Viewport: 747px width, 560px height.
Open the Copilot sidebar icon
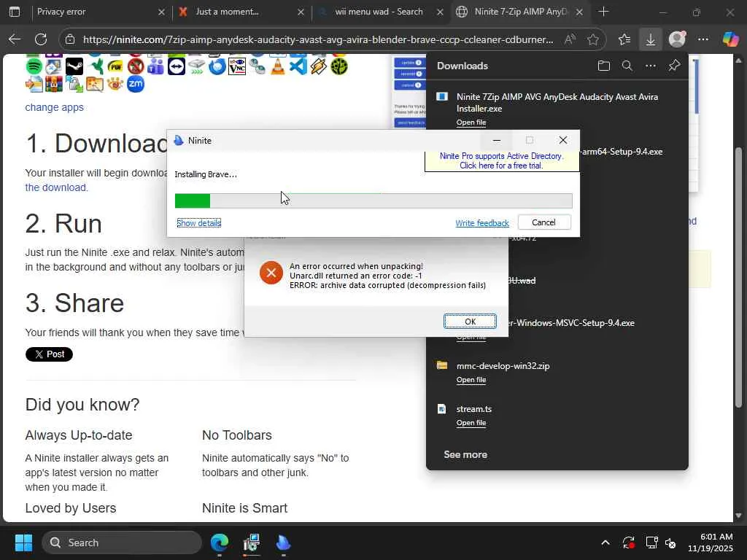tap(730, 39)
